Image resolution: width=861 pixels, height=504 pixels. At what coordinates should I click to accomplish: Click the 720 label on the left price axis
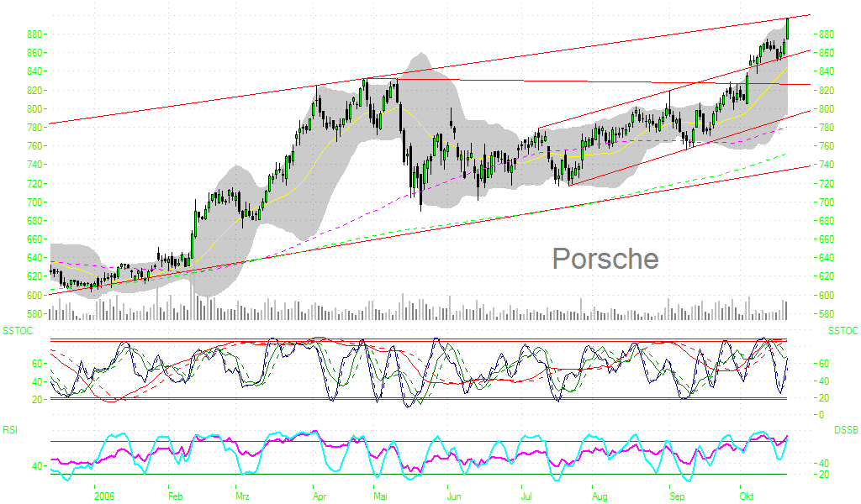[34, 183]
